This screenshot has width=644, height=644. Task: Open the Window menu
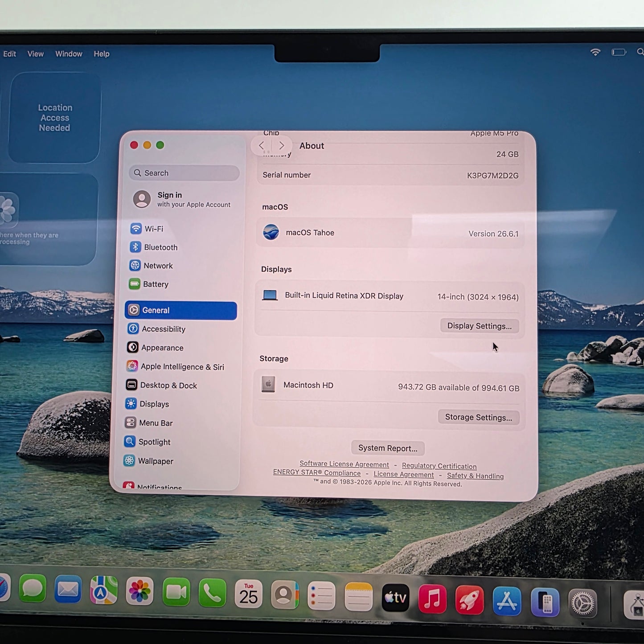pos(69,54)
